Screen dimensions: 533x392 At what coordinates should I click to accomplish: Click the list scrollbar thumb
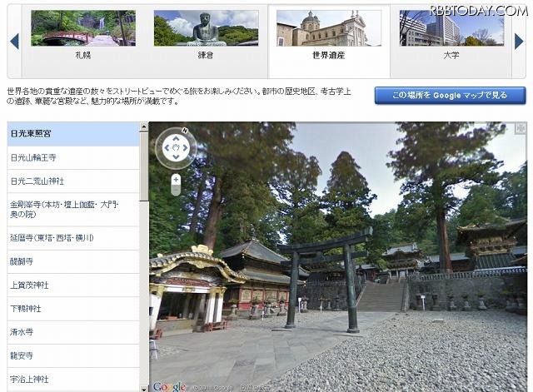click(144, 166)
